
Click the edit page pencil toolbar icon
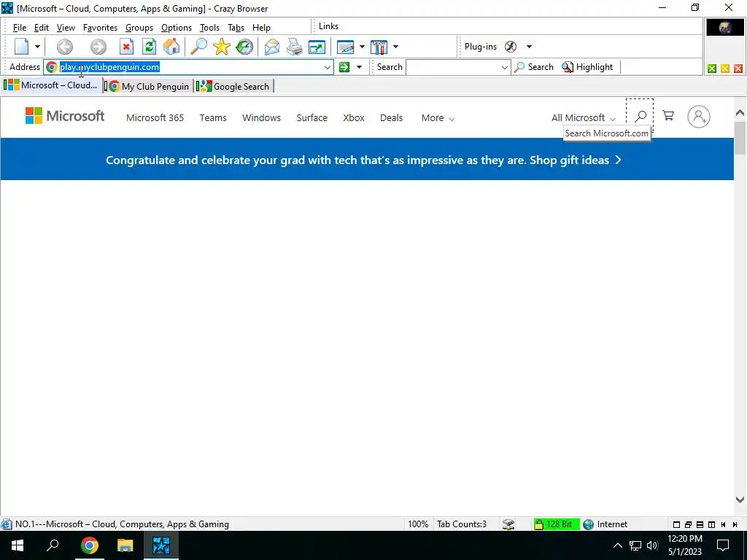345,47
